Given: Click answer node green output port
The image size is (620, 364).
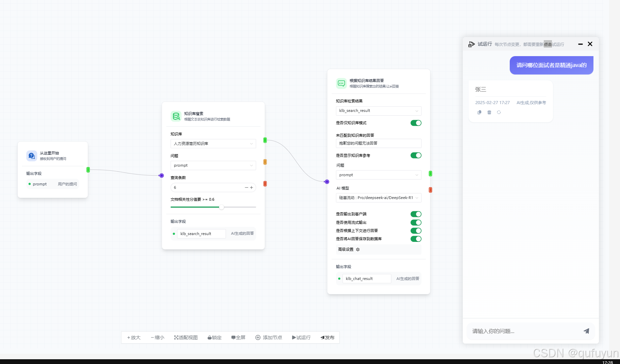Looking at the screenshot, I should [430, 173].
